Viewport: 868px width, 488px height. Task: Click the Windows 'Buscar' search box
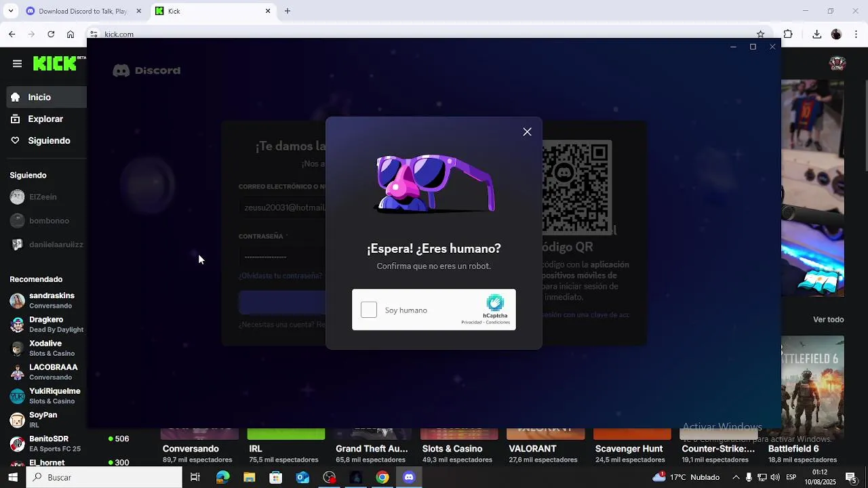tap(104, 477)
